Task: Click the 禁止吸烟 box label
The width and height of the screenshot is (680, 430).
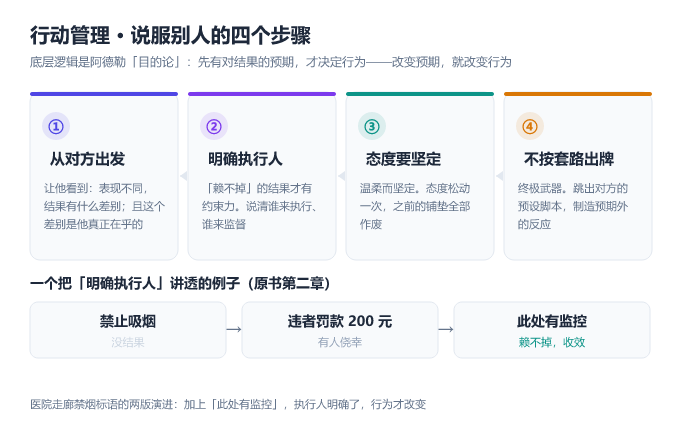Action: (x=128, y=321)
